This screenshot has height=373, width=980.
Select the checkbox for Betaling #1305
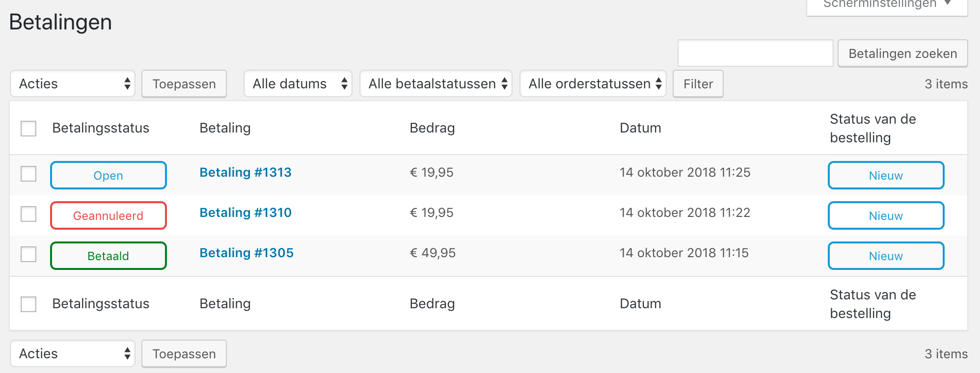pyautogui.click(x=28, y=254)
